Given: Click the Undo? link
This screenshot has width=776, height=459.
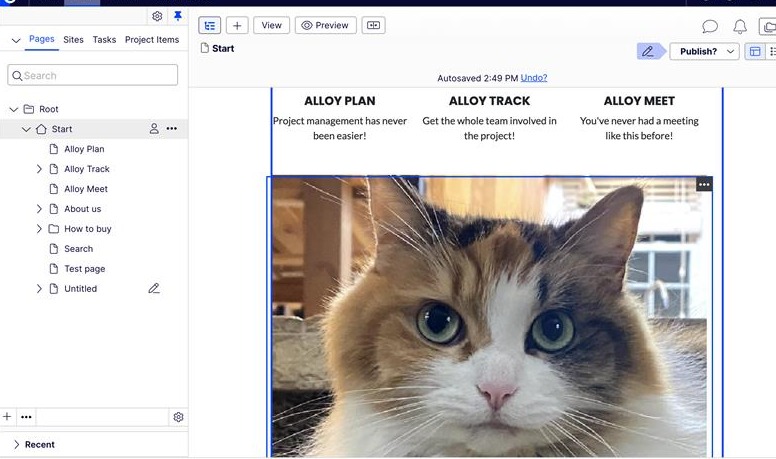Looking at the screenshot, I should 534,78.
